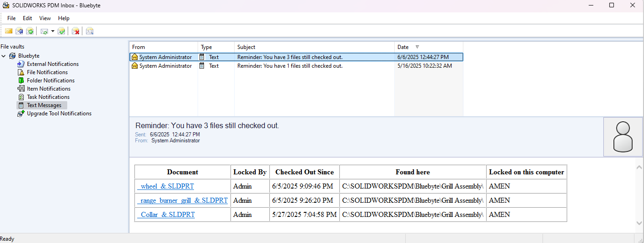
Task: Open the File menu
Action: pyautogui.click(x=11, y=18)
